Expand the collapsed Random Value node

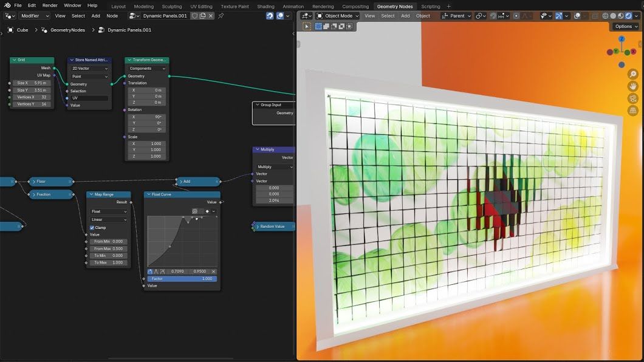coord(258,227)
